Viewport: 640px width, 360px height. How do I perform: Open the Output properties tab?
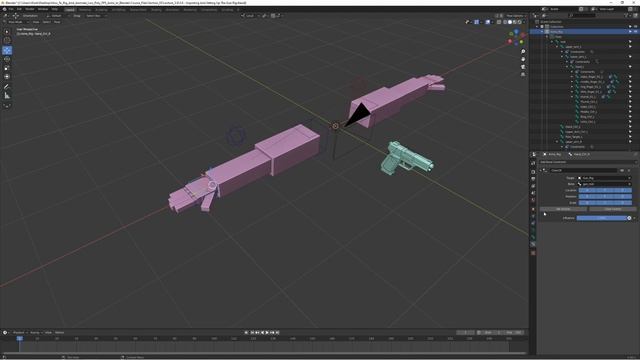pyautogui.click(x=533, y=179)
